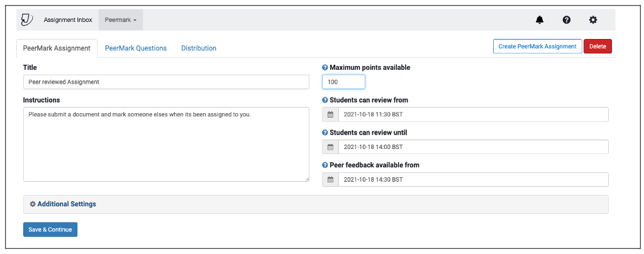Click calendar icon for Students can review until
The image size is (644, 254).
[331, 147]
